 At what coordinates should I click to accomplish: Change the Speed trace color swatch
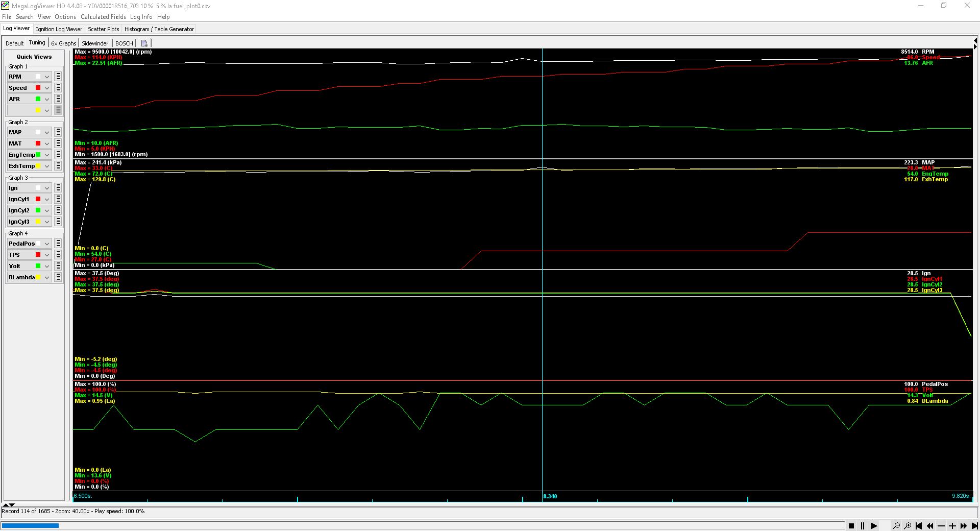[x=37, y=88]
